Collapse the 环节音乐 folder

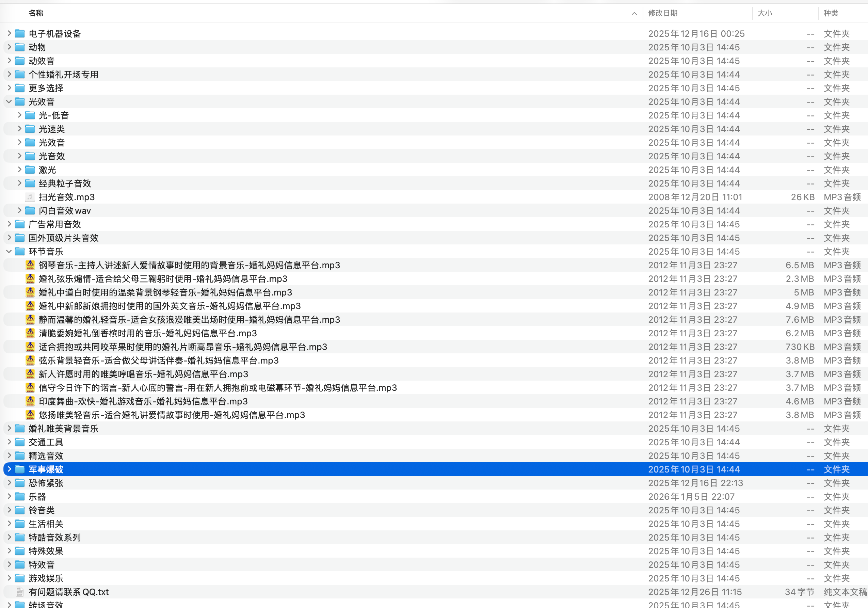(x=9, y=252)
